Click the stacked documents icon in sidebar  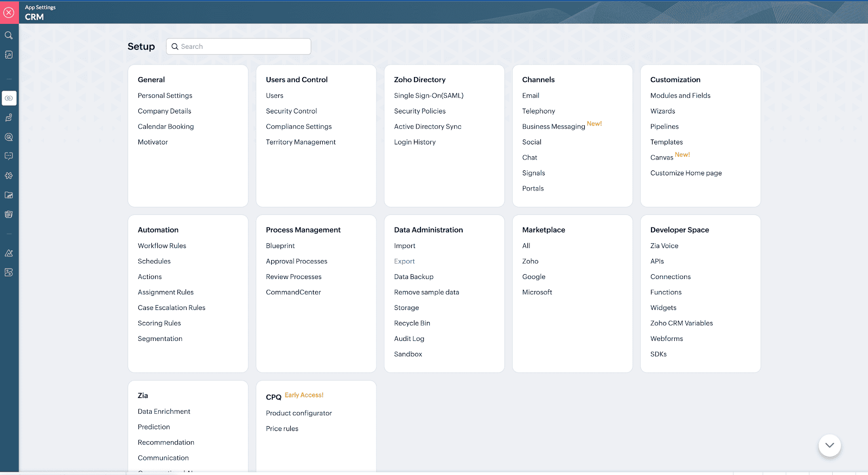[9, 214]
